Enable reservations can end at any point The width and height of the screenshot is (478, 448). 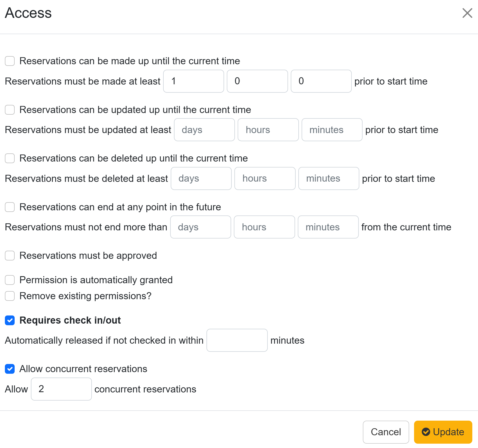[x=10, y=207]
